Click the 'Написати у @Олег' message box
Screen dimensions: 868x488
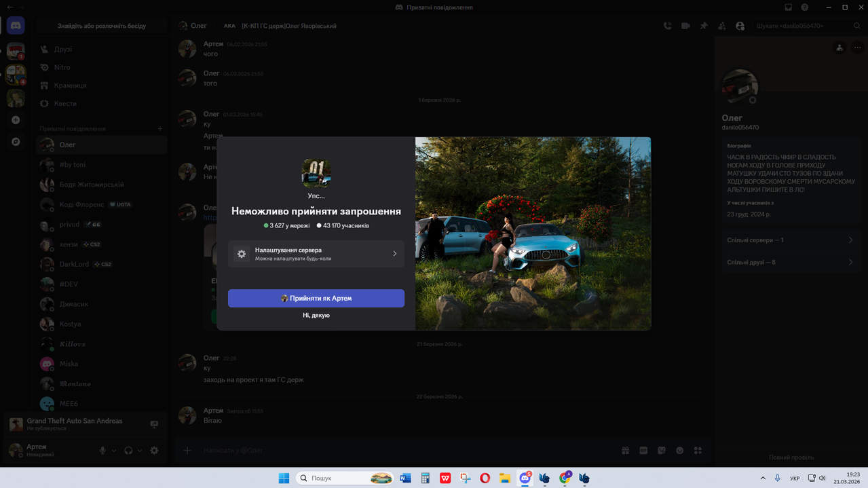[407, 450]
